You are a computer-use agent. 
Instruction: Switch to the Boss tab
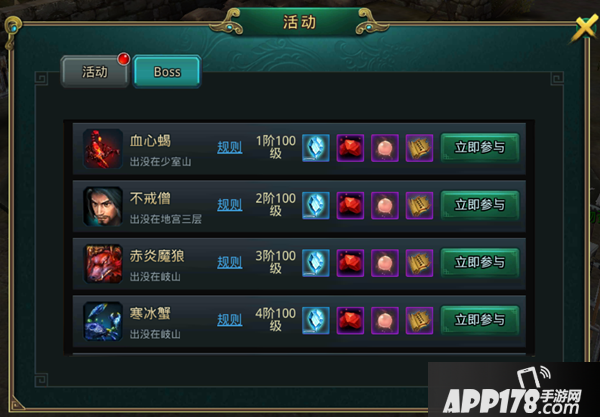(x=167, y=72)
